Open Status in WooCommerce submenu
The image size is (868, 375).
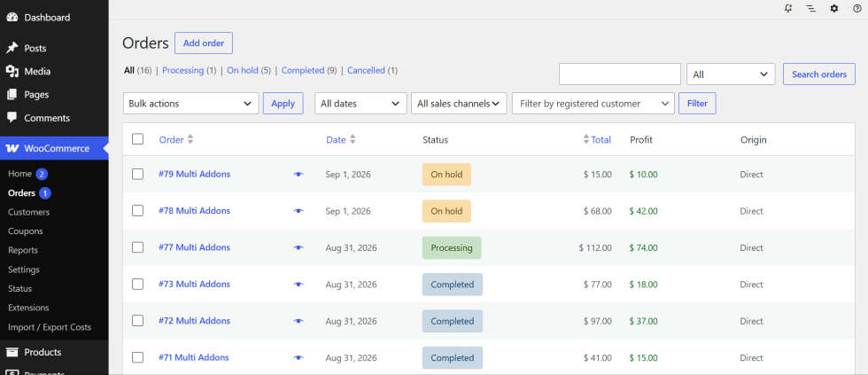(x=19, y=289)
